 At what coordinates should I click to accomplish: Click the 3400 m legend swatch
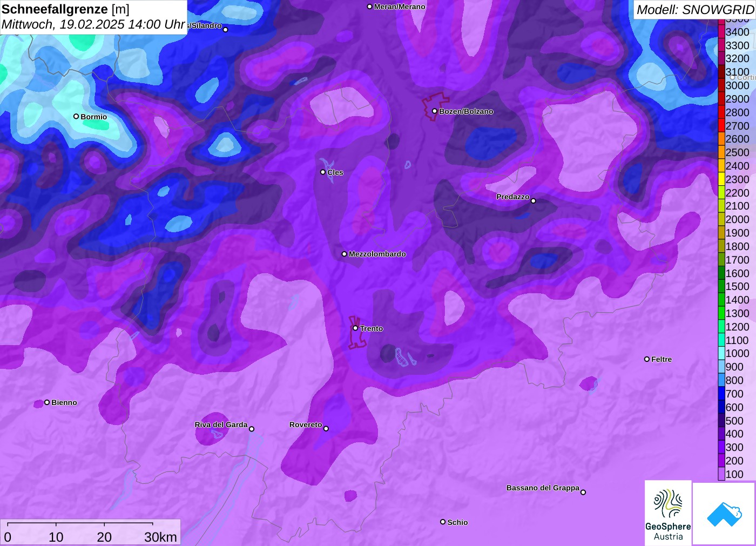(721, 32)
